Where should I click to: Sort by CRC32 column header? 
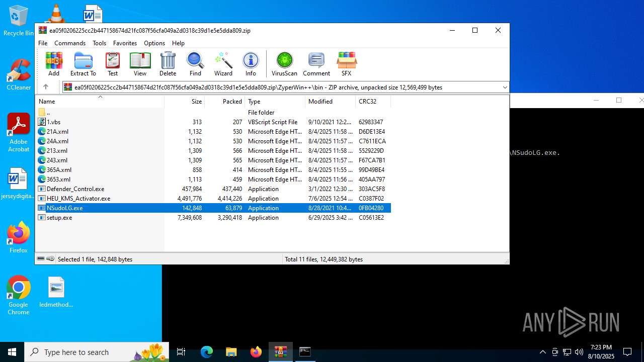point(373,102)
